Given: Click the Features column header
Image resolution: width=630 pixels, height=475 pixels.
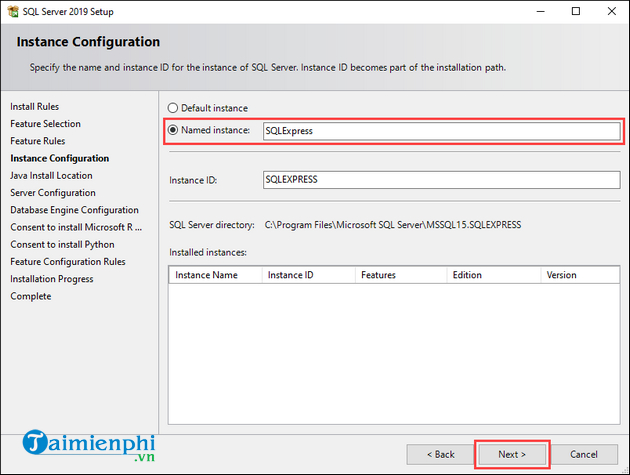Looking at the screenshot, I should coord(401,275).
